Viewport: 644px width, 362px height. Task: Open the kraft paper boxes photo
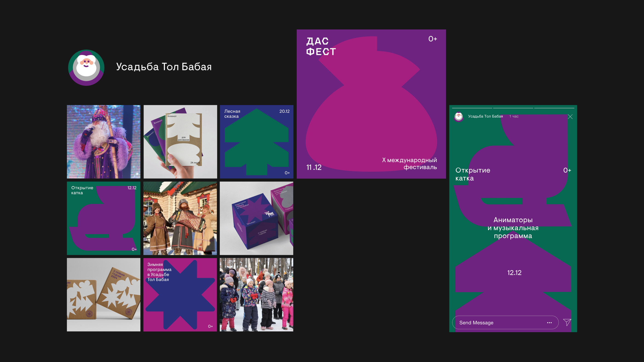pos(103,295)
